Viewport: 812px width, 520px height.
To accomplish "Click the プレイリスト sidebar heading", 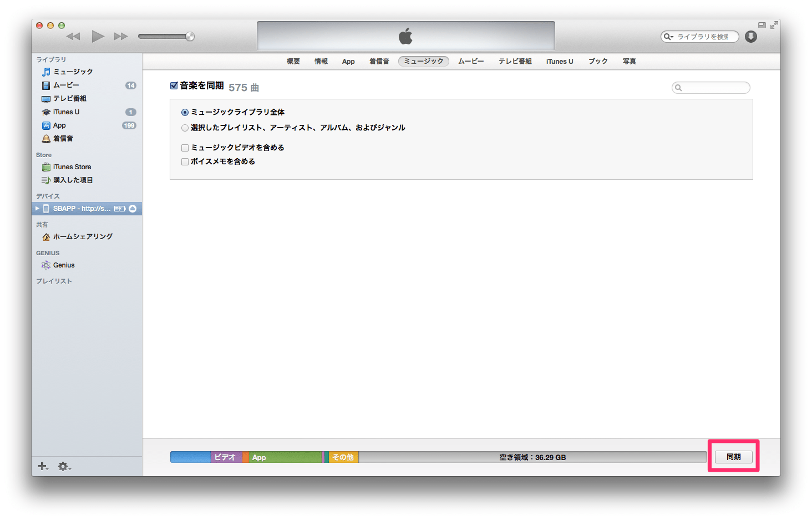I will pyautogui.click(x=54, y=281).
